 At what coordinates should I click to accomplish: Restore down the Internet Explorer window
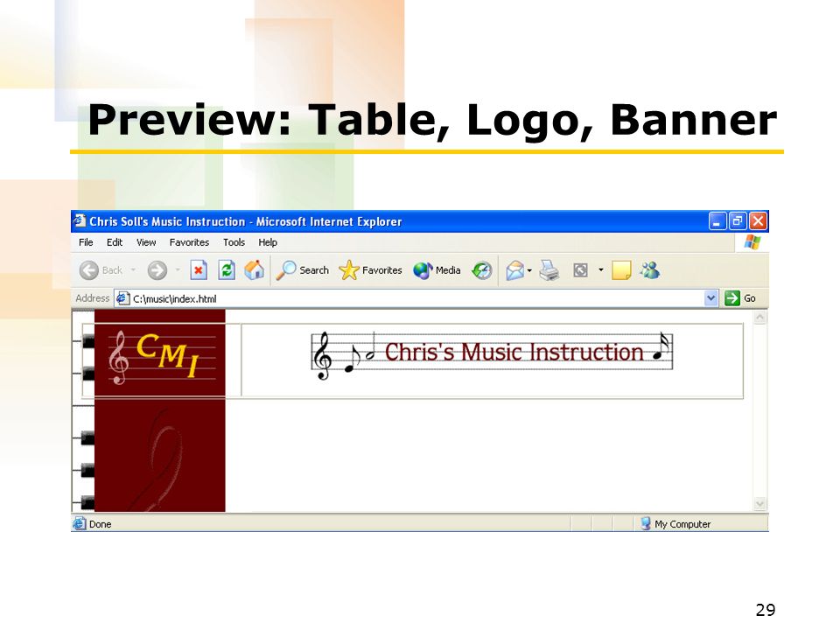737,220
